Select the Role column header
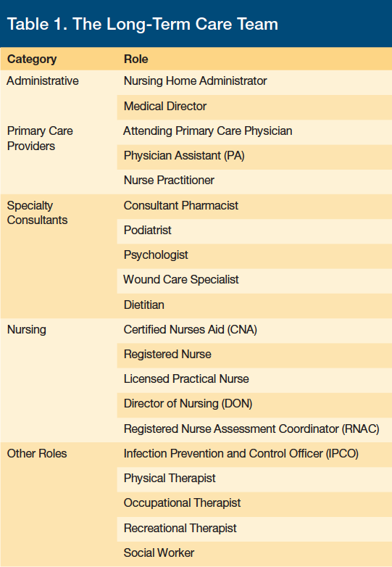This screenshot has height=567, width=392. 135,59
